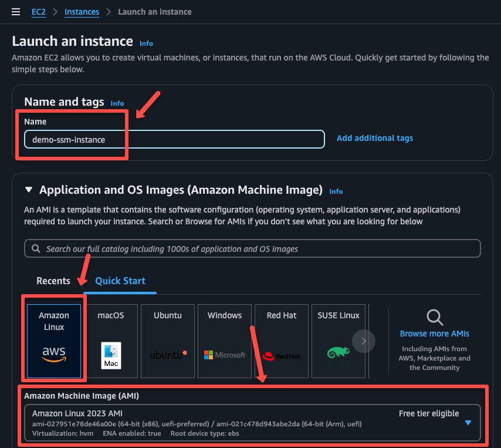Click the Browse more AMIs magnifier icon
Screen dimensions: 501x448
tap(435, 317)
